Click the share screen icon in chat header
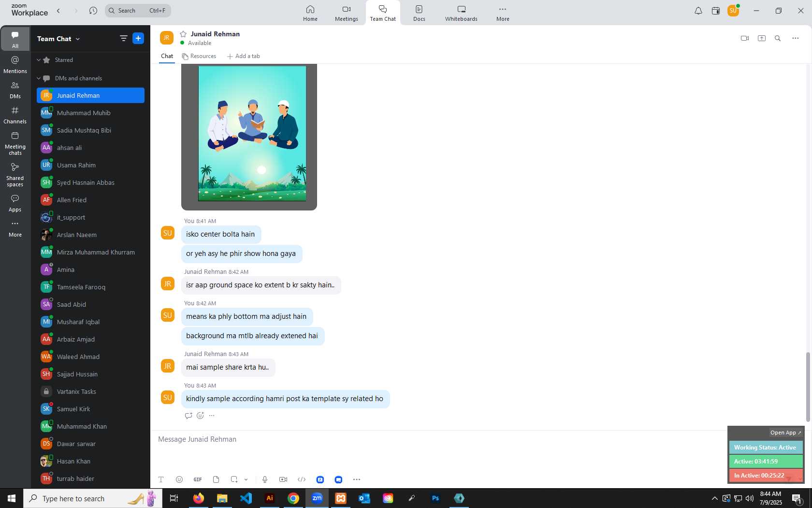The image size is (812, 508). (x=762, y=38)
